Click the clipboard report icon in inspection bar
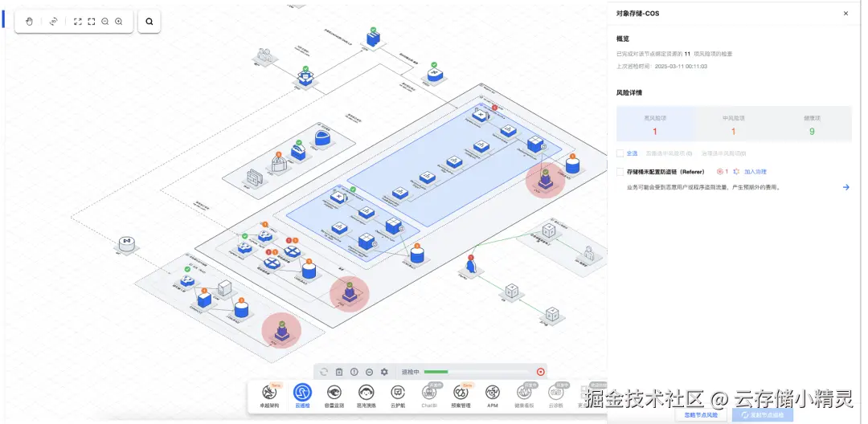 coord(339,372)
